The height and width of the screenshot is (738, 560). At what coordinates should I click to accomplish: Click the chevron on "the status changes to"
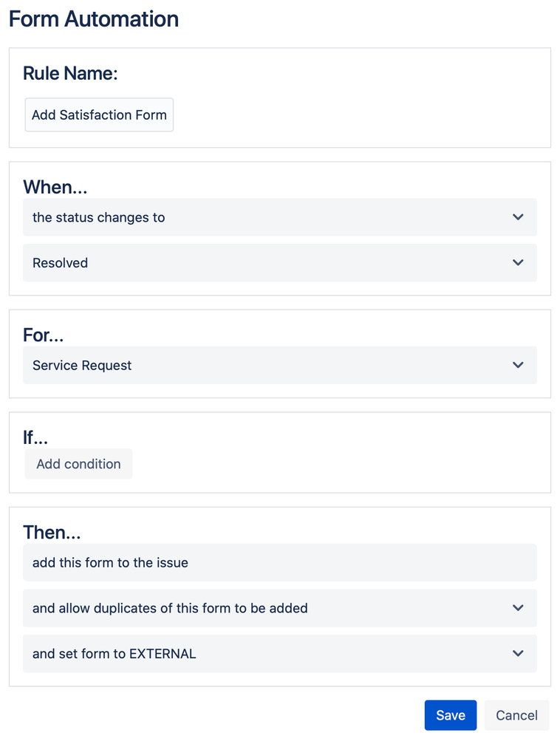pos(518,217)
